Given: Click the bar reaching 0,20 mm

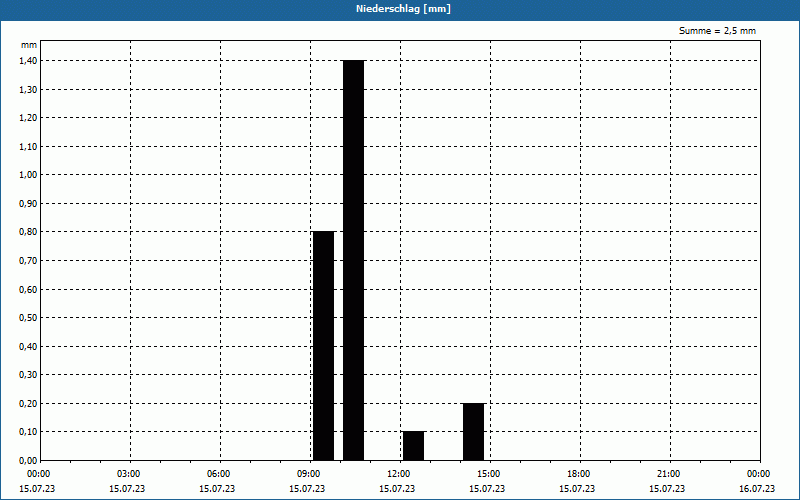Looking at the screenshot, I should point(473,432).
